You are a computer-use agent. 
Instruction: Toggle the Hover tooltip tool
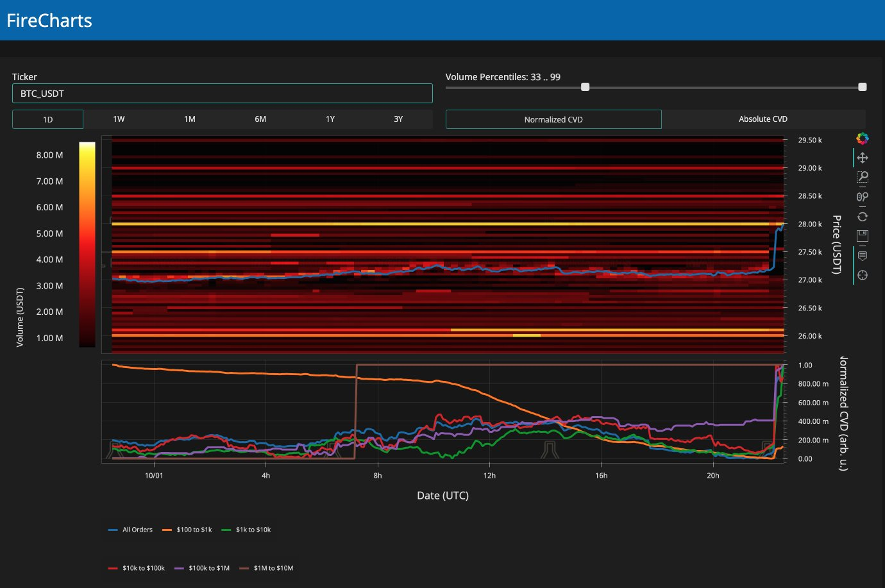point(863,256)
